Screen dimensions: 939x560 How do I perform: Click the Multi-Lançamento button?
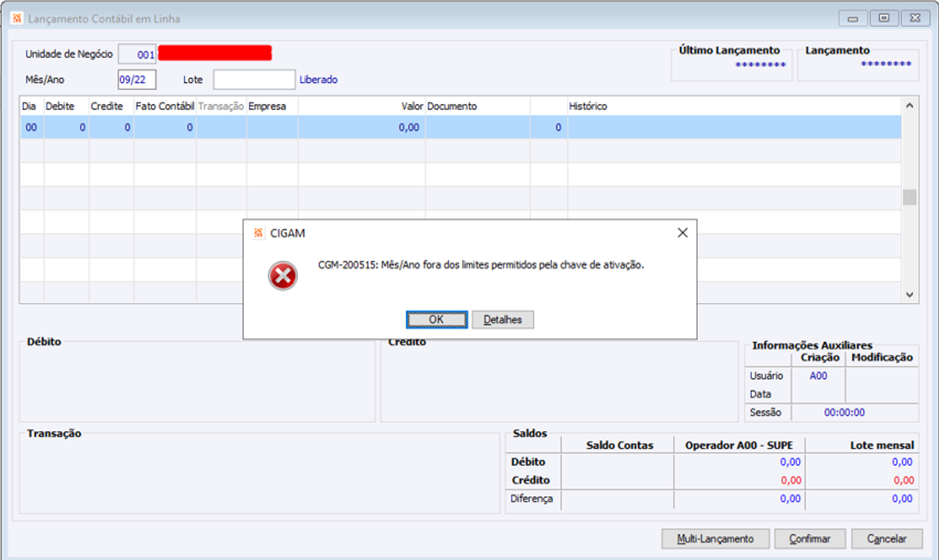point(715,539)
